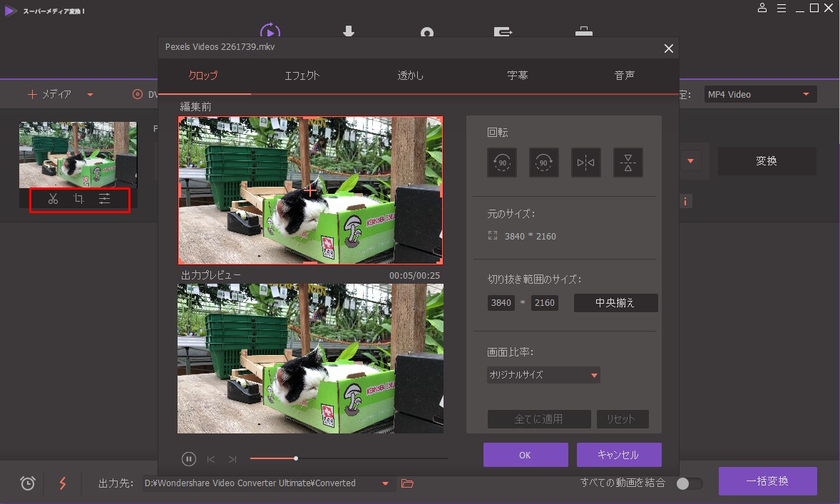The width and height of the screenshot is (840, 504).
Task: Pause the preview playback
Action: click(x=188, y=459)
